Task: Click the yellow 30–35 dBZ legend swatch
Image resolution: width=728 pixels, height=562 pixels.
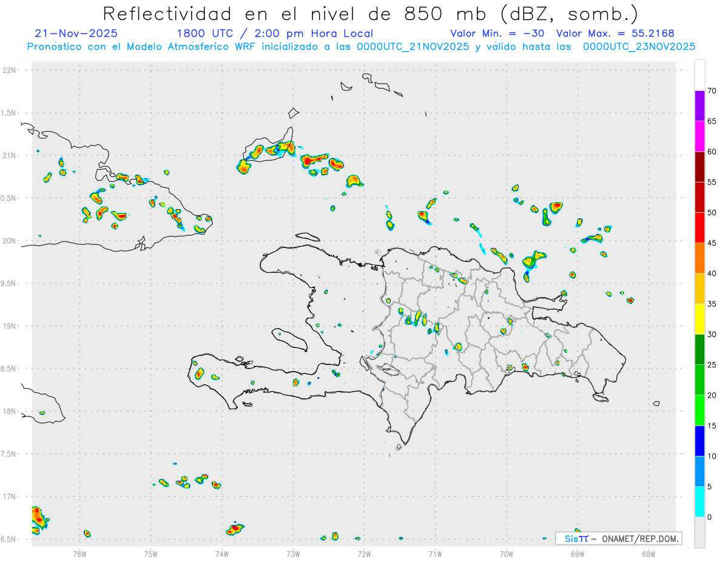Action: click(x=699, y=319)
